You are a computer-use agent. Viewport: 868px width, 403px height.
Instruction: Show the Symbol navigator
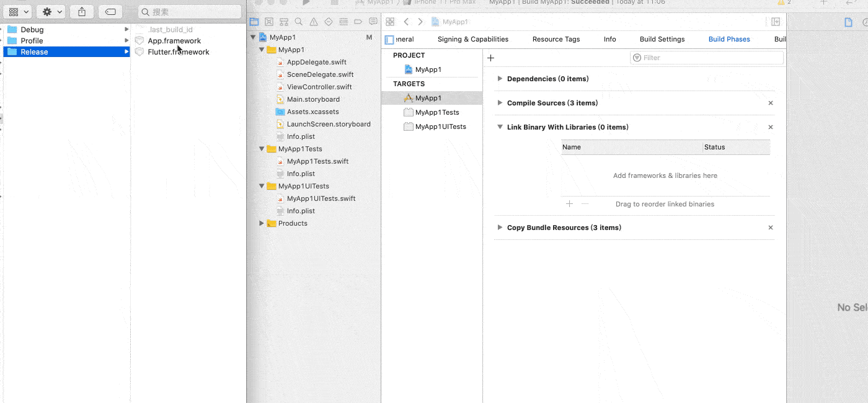(x=284, y=22)
